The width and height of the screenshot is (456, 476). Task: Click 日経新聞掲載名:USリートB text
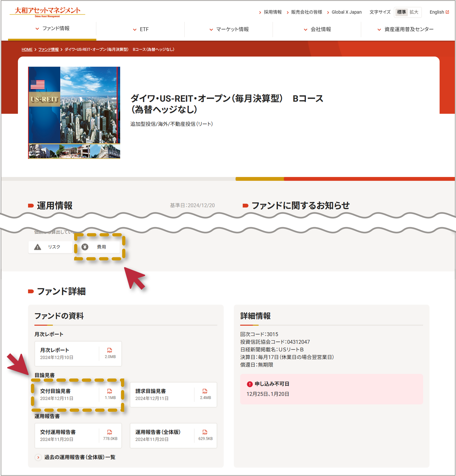pyautogui.click(x=272, y=349)
